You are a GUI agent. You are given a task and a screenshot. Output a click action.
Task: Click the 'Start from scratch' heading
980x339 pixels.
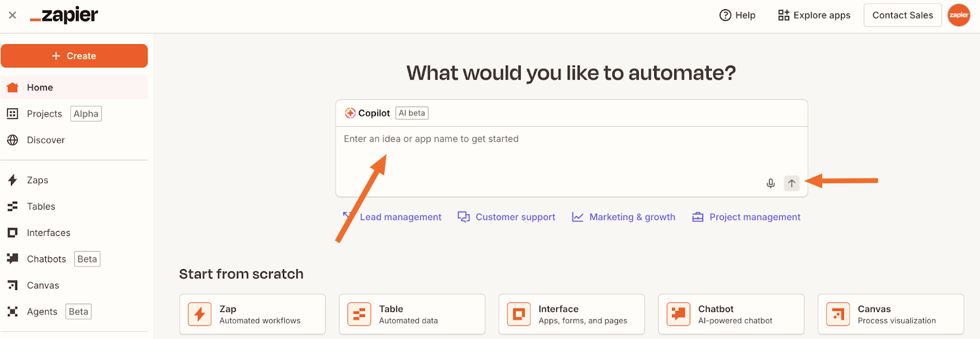point(241,274)
